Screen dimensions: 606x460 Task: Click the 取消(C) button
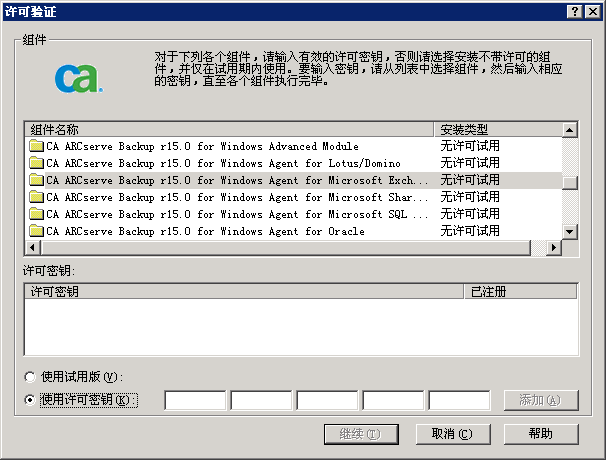point(453,434)
